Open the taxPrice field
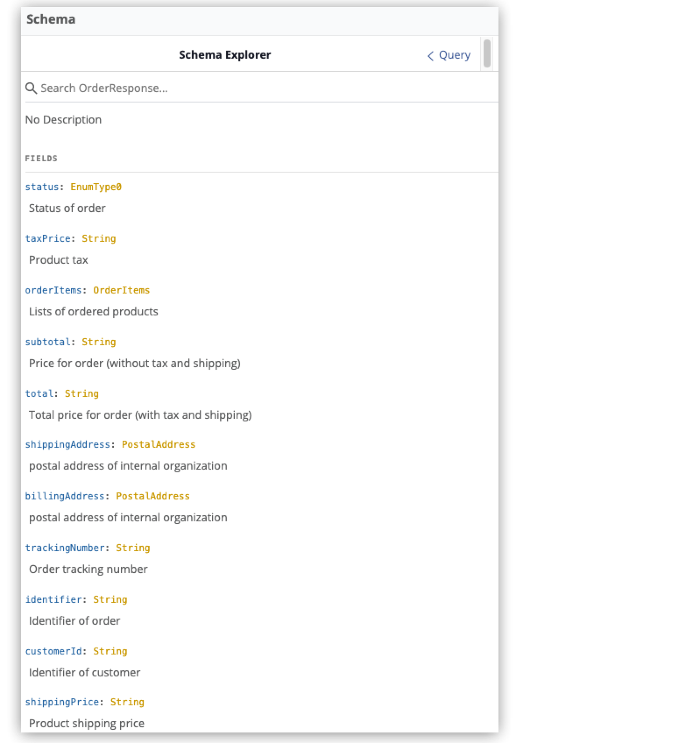The width and height of the screenshot is (700, 743). coord(47,239)
